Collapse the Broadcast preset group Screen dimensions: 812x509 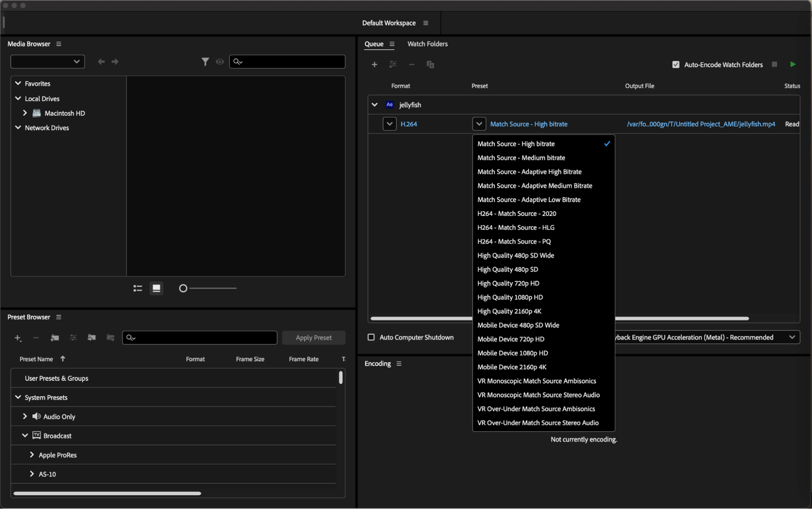(x=25, y=436)
